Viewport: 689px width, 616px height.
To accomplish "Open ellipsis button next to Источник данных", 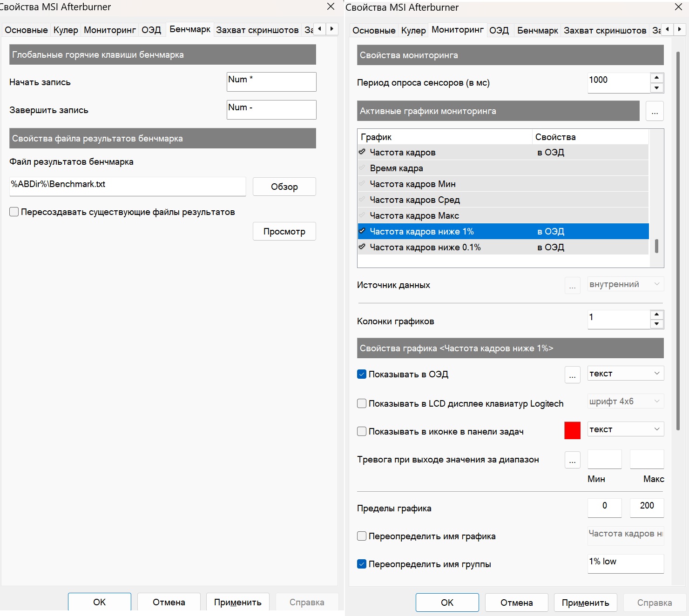I will (x=572, y=285).
